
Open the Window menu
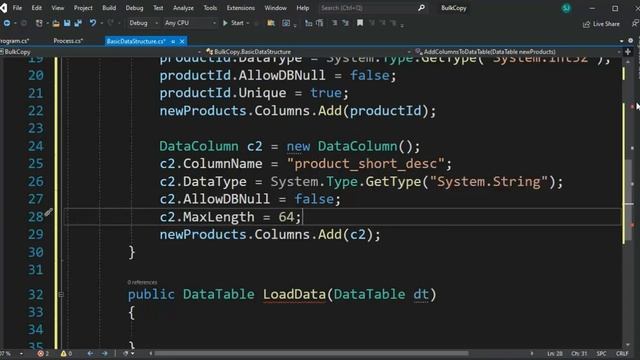tap(276, 8)
